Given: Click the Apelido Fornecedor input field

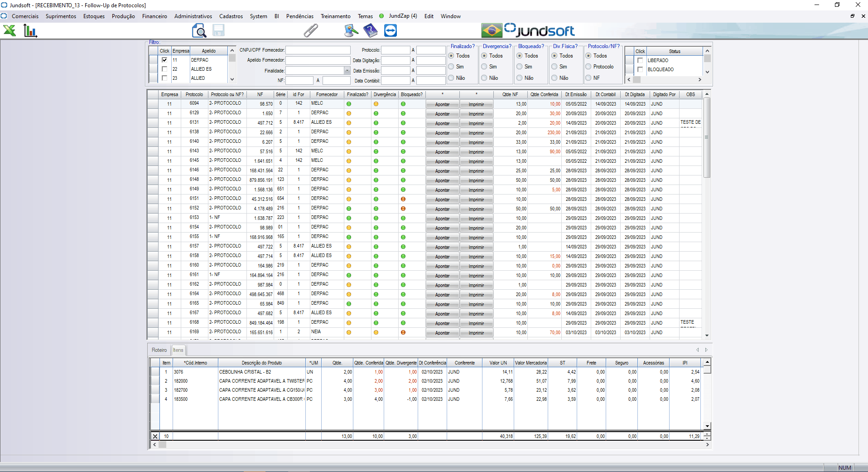Looking at the screenshot, I should (318, 60).
